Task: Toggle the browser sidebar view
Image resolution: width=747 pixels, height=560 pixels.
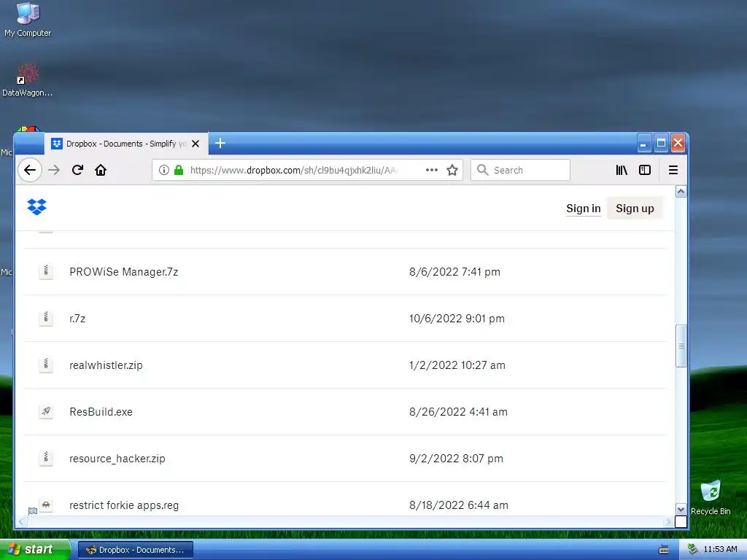Action: 645,170
